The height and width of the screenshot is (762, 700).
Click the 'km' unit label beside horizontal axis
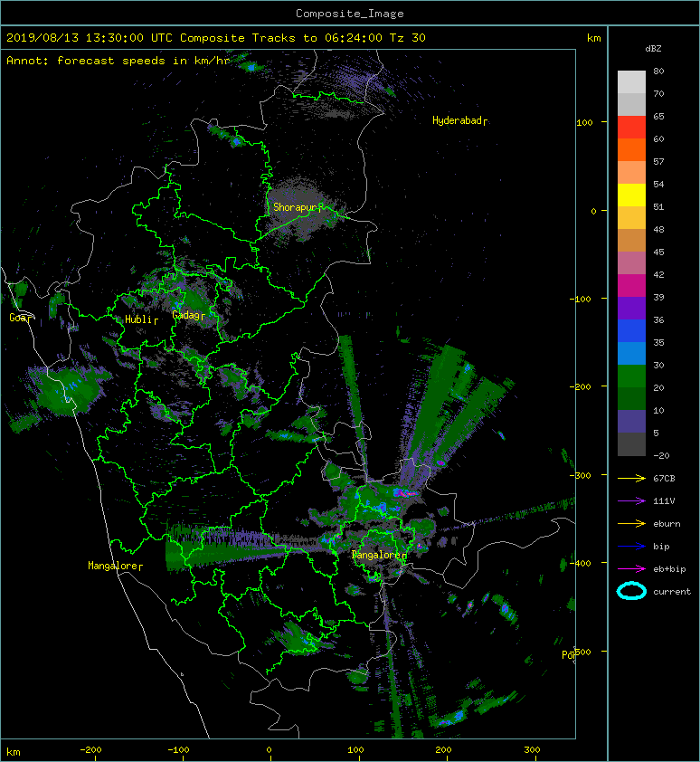pyautogui.click(x=14, y=752)
